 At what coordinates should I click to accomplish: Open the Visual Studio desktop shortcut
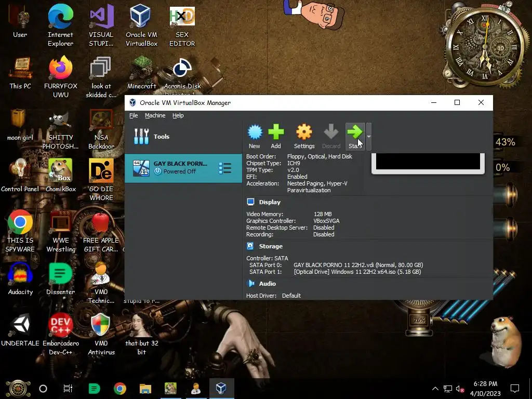pos(101,25)
